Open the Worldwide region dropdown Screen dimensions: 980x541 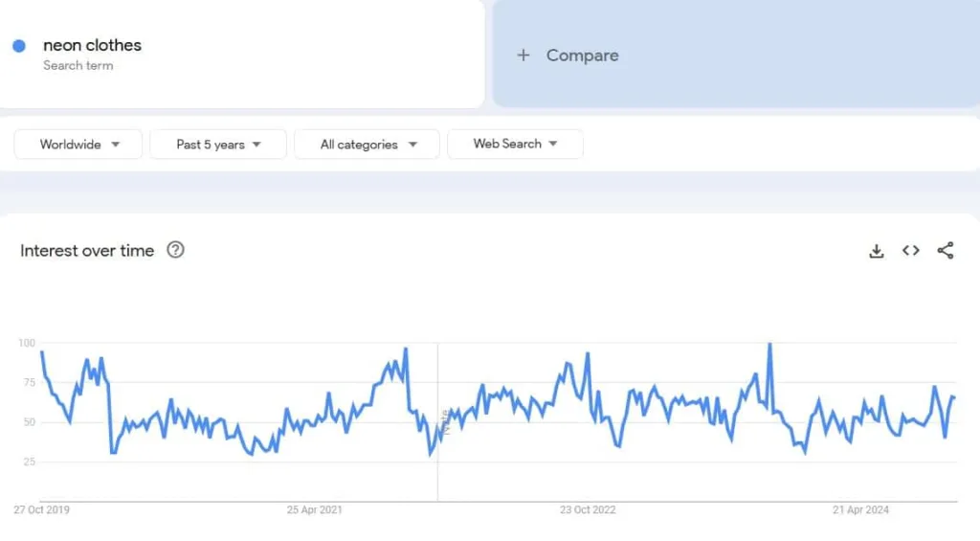tap(78, 145)
